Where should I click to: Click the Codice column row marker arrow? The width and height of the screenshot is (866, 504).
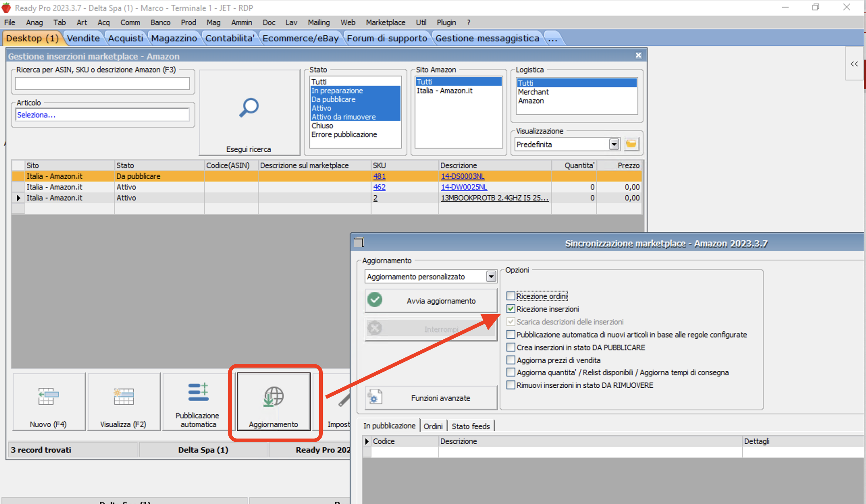click(367, 441)
